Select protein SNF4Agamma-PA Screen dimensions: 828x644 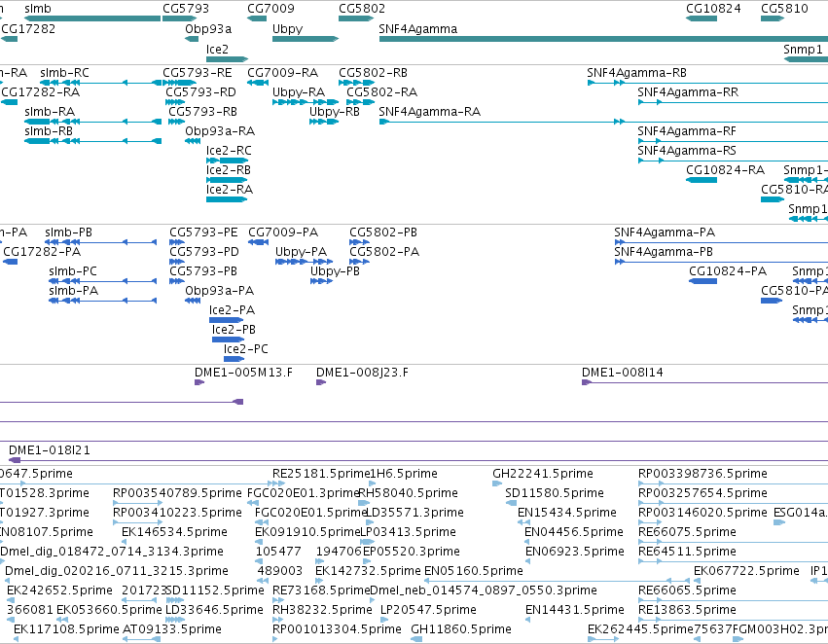721,242
